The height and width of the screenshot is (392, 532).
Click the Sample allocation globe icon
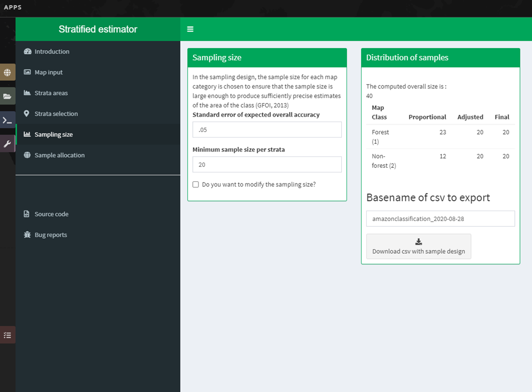pyautogui.click(x=28, y=155)
